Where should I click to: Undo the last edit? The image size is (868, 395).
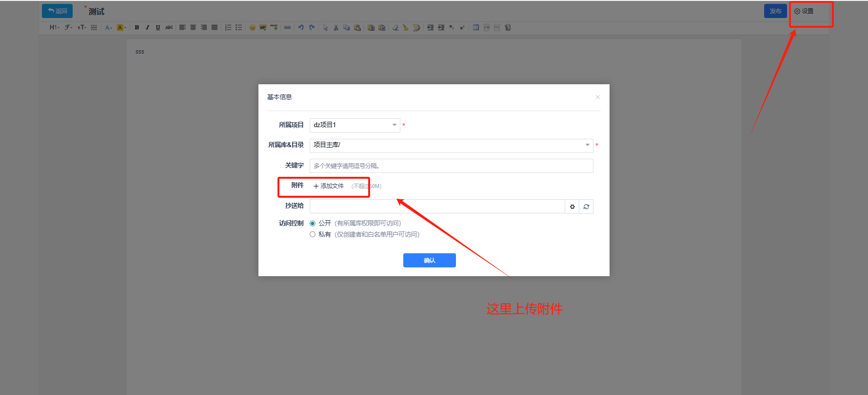pyautogui.click(x=301, y=28)
